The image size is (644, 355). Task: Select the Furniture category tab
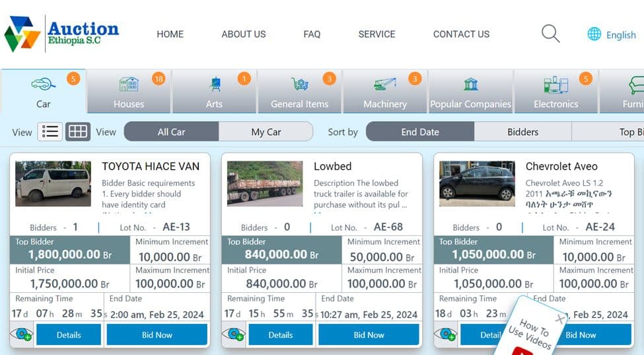(622, 91)
